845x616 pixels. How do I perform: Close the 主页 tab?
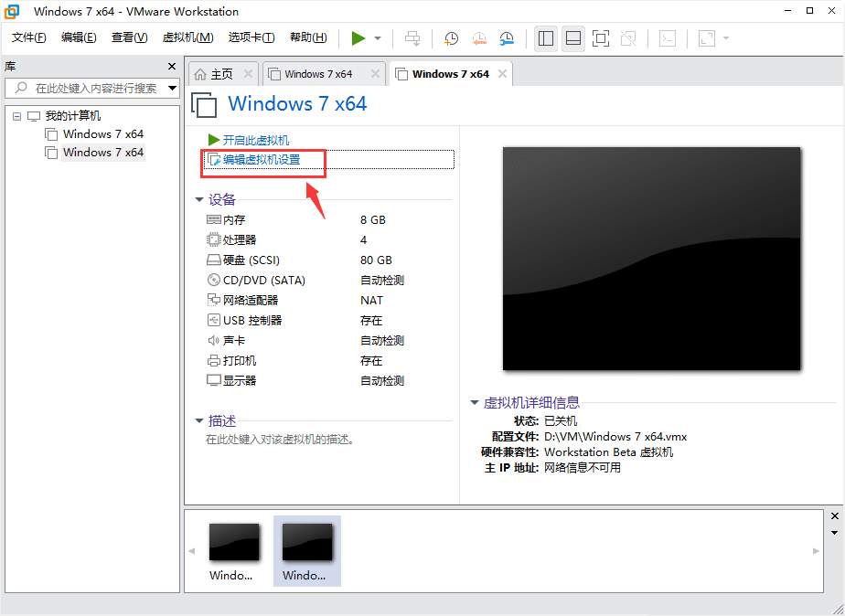[248, 74]
